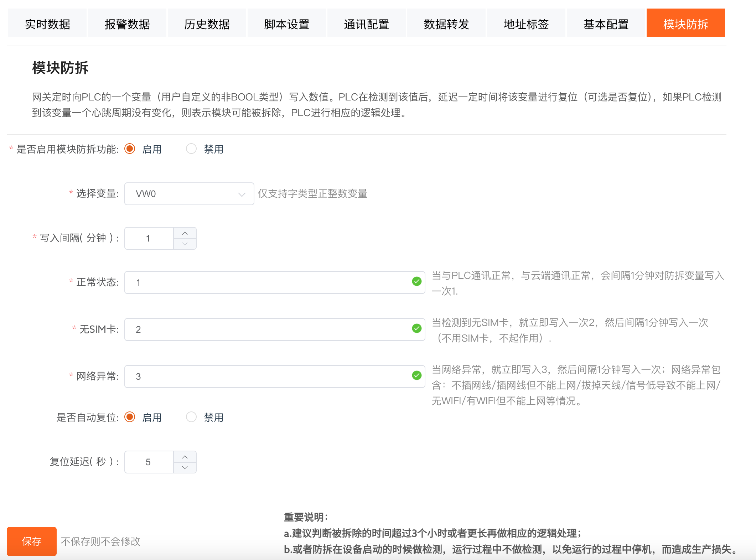This screenshot has height=560, width=756.
Task: Select 禁用 for module anti-tamper function
Action: pos(191,149)
